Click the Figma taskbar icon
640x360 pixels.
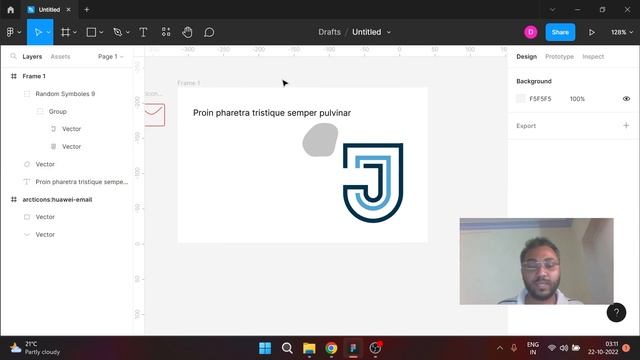[353, 348]
